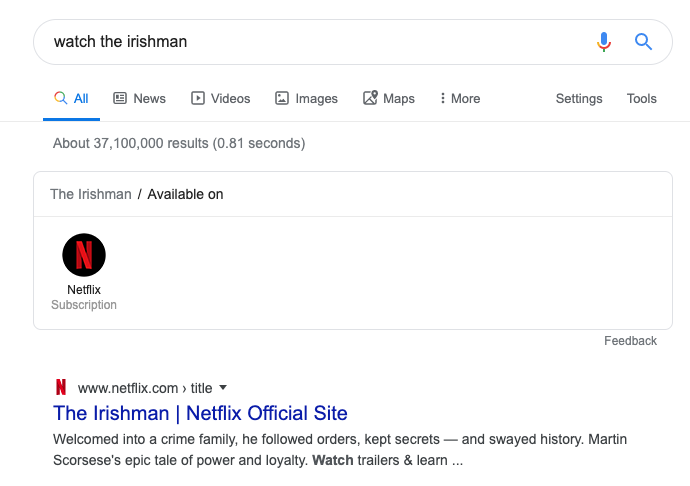Click the Netflix favicon beside www.netflix.com
690x486 pixels.
coord(62,388)
